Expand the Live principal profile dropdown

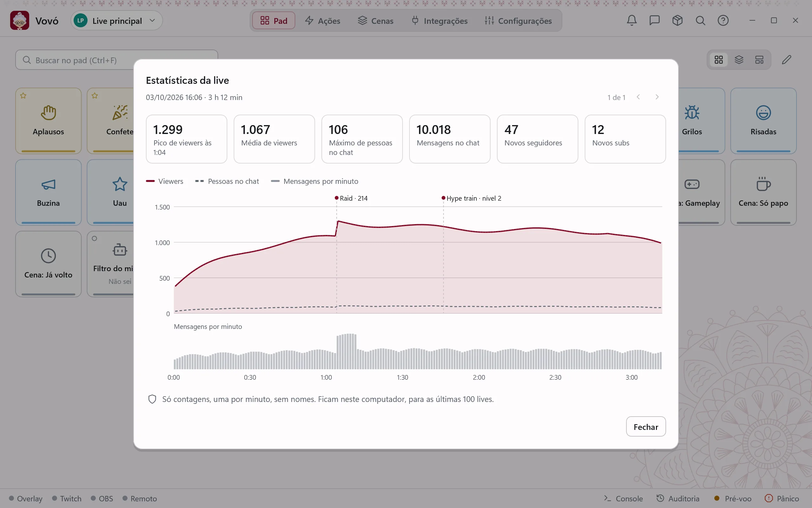[x=116, y=21]
